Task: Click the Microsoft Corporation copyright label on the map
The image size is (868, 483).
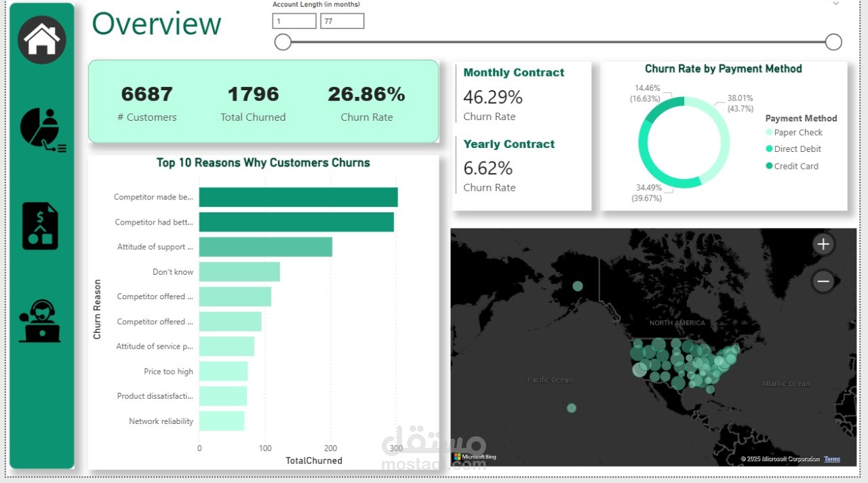Action: (x=780, y=459)
